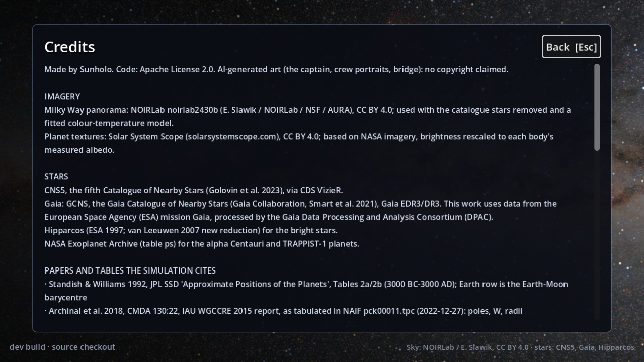Screen dimensions: 644x362
Task: Click the Gaia GCNS catalogue credit line
Action: pos(300,204)
